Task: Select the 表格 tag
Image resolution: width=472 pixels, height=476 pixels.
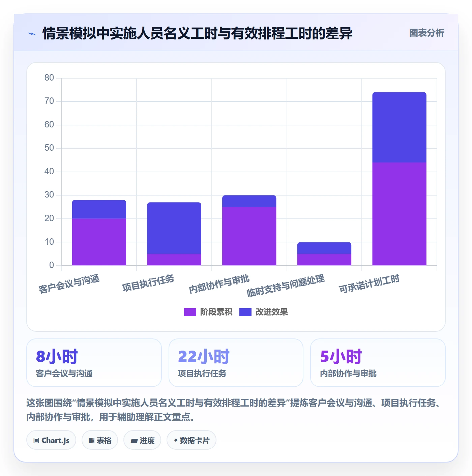Action: (100, 440)
